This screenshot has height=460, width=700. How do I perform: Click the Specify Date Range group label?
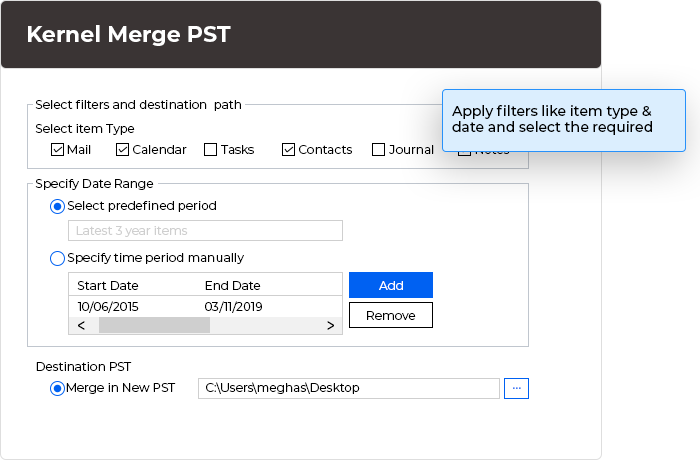[x=94, y=184]
